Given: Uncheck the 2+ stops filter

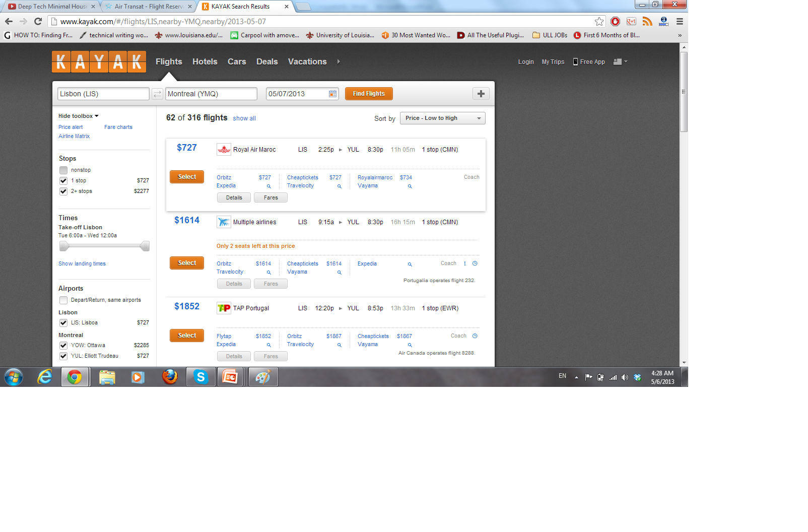Looking at the screenshot, I should (x=63, y=191).
